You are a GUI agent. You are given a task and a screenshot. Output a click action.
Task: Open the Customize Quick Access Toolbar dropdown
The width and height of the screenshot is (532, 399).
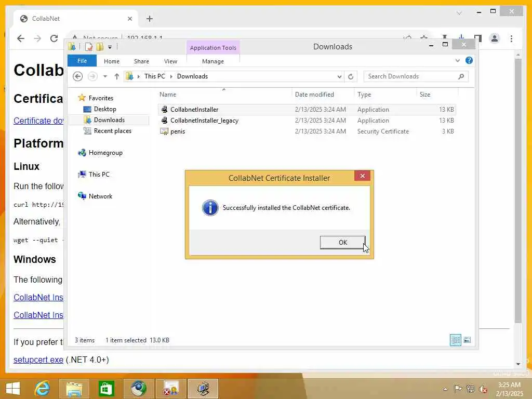click(x=110, y=47)
